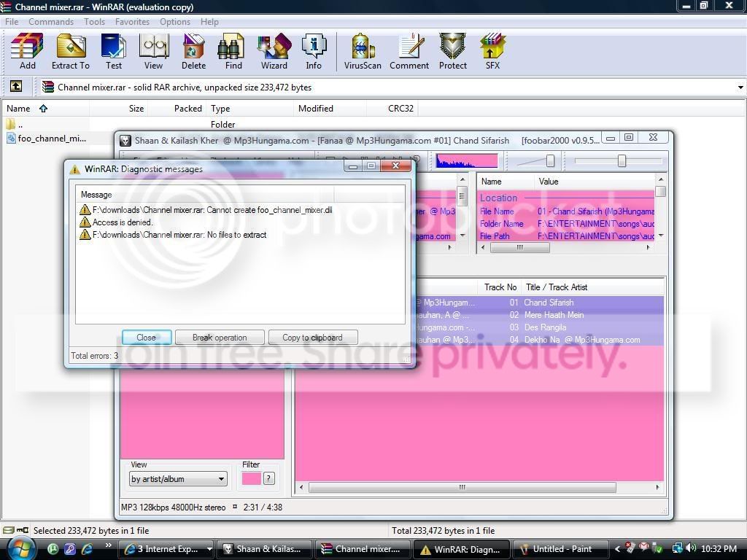Click the Extract To toolbar icon
The width and height of the screenshot is (747, 560).
tap(71, 52)
